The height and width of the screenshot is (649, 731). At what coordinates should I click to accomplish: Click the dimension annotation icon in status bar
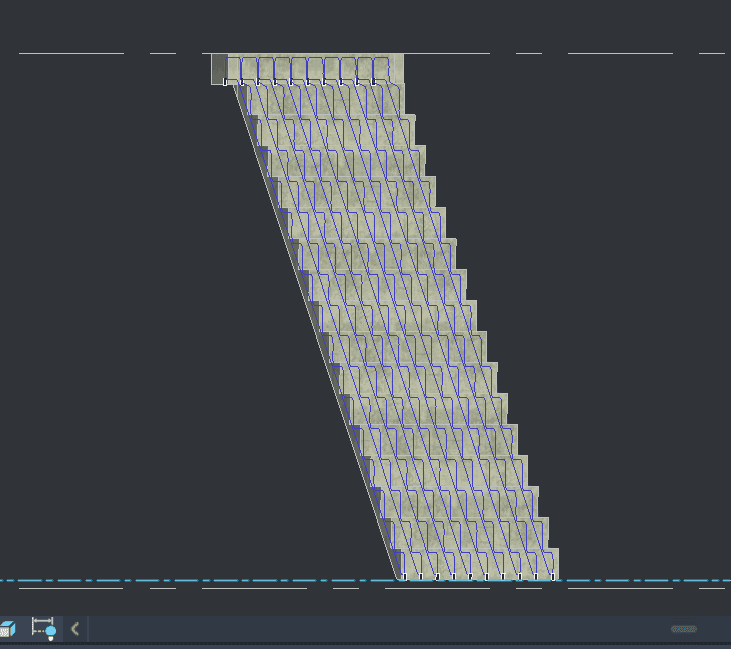[43, 628]
